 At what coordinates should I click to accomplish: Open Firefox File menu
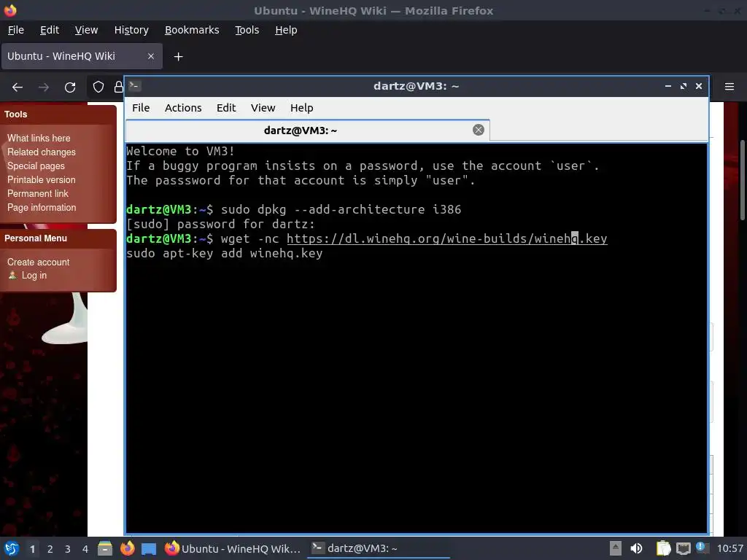point(16,30)
